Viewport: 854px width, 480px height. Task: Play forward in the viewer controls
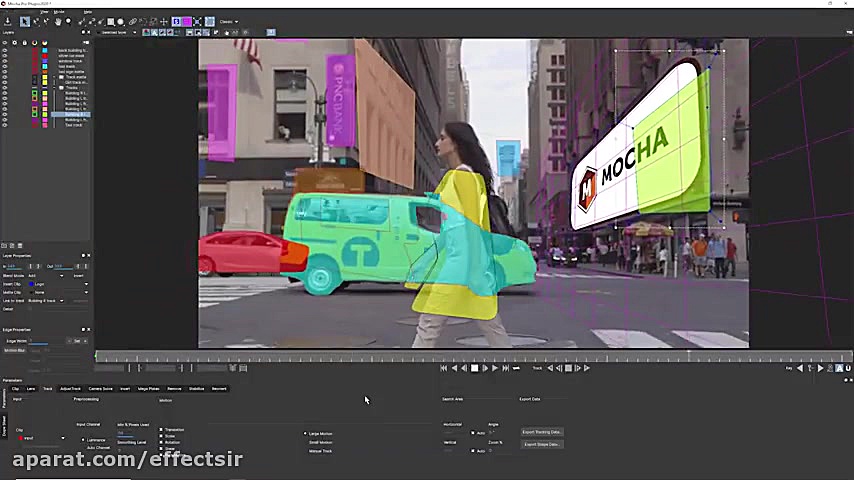click(x=495, y=368)
